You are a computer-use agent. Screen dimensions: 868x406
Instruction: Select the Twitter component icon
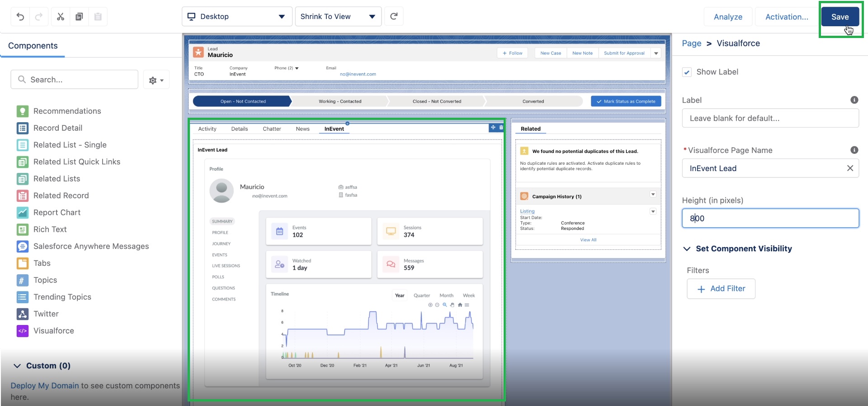pyautogui.click(x=23, y=314)
